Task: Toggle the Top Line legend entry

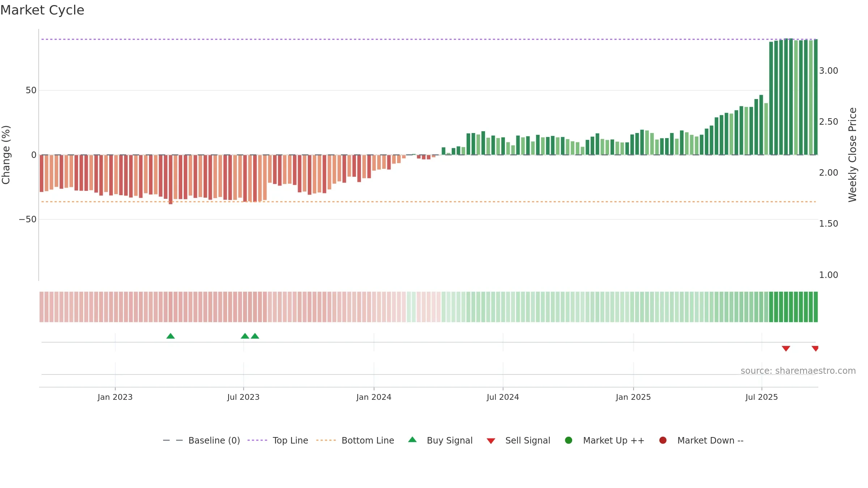Action: pos(278,440)
